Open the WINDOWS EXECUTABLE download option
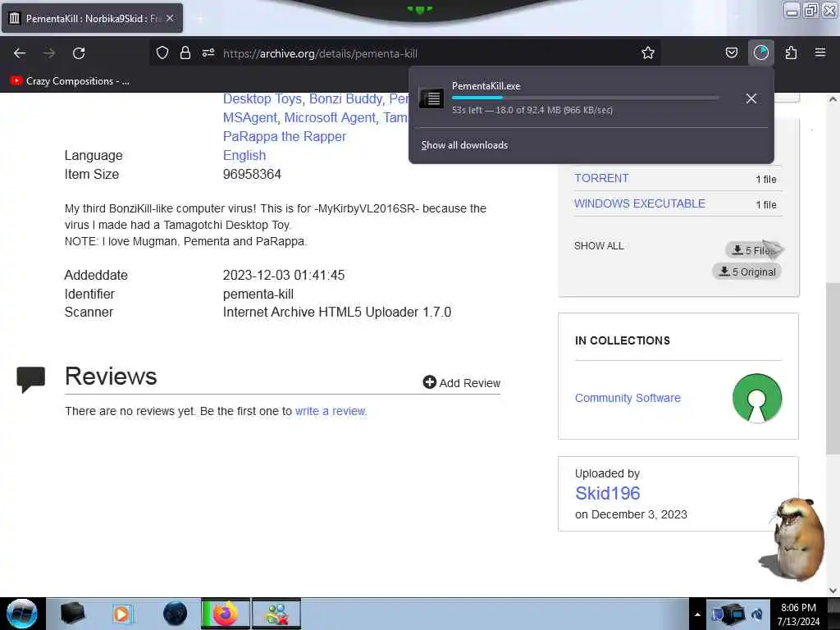This screenshot has width=840, height=630. [640, 203]
